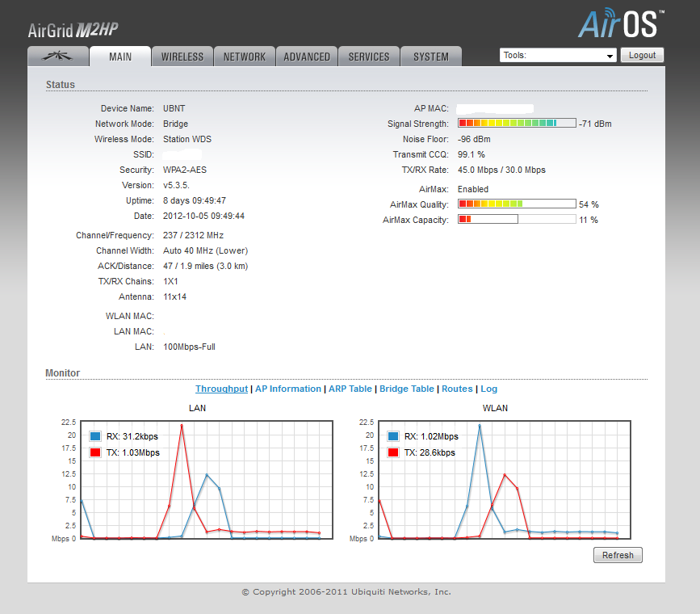This screenshot has width=700, height=614.
Task: Click the Antenna value 11x14
Action: point(174,296)
